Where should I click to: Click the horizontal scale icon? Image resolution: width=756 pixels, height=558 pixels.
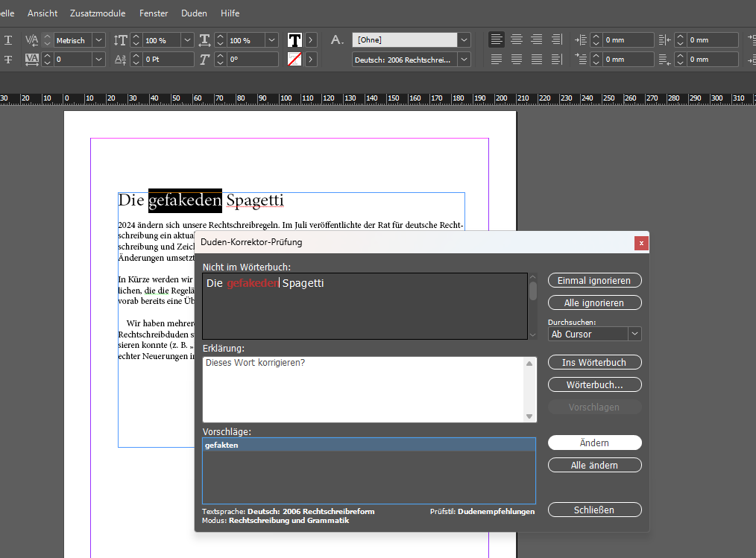click(x=204, y=40)
